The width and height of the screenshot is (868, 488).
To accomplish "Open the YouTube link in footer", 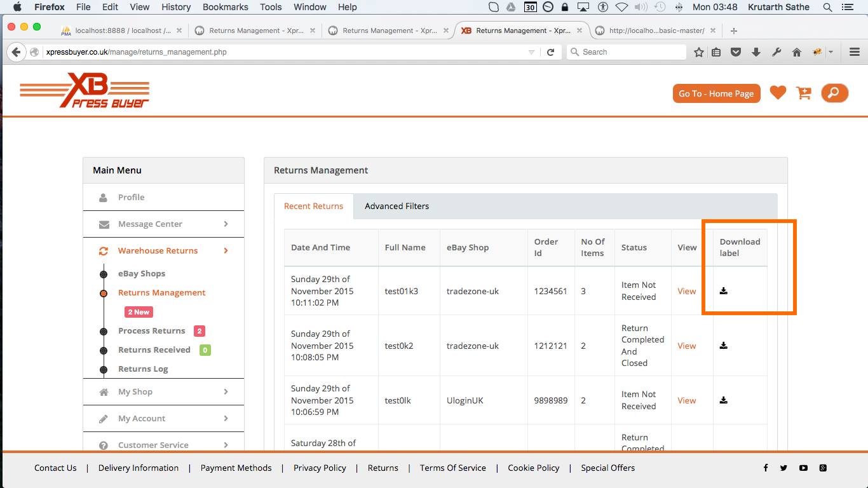I will [x=803, y=468].
